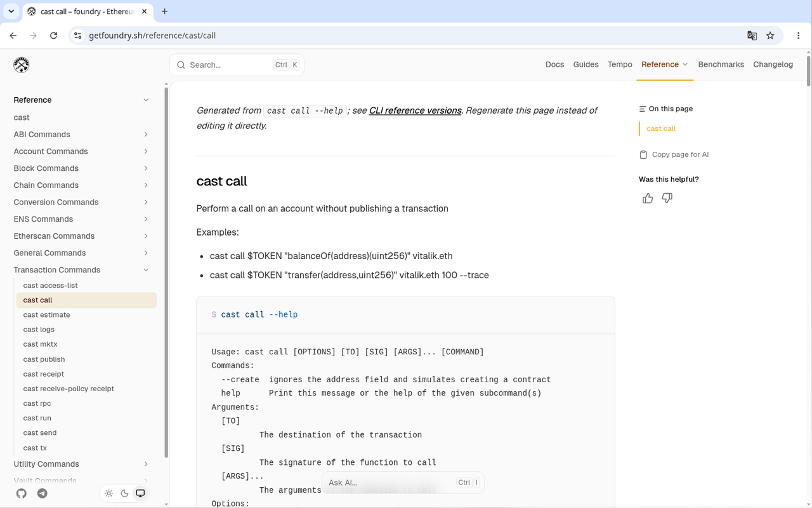Click the browser back arrow
Image resolution: width=812 pixels, height=508 pixels.
tap(13, 36)
